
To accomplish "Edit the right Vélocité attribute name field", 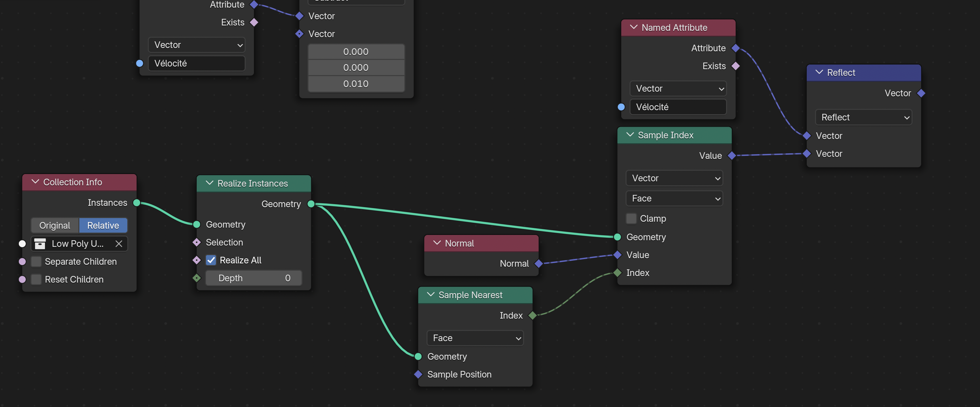I will 678,107.
